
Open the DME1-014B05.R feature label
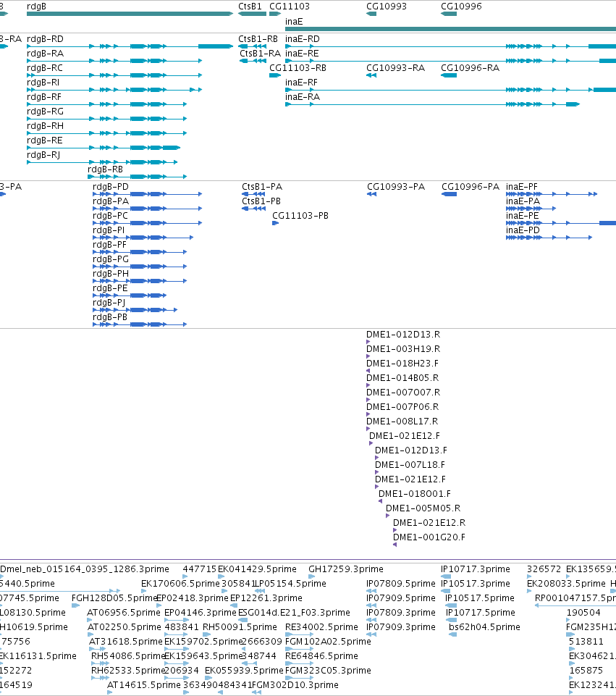point(402,378)
